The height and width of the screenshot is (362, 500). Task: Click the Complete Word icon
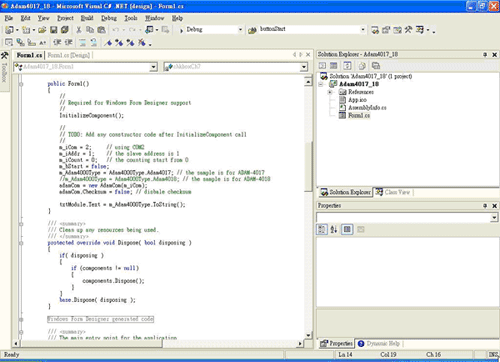(43, 42)
